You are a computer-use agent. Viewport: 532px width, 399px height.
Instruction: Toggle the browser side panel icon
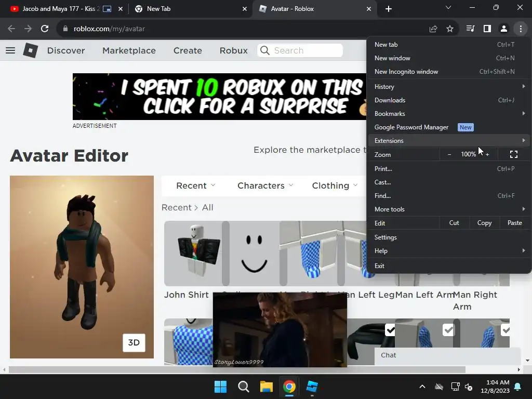click(x=487, y=29)
